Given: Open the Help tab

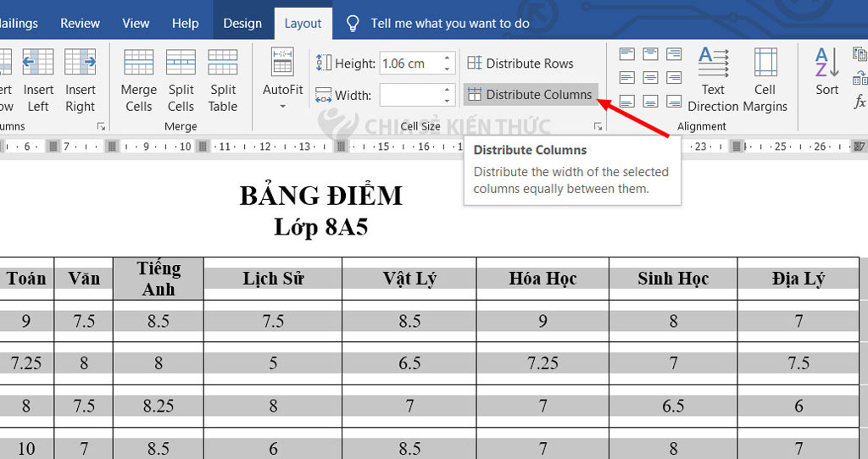Looking at the screenshot, I should [x=186, y=23].
